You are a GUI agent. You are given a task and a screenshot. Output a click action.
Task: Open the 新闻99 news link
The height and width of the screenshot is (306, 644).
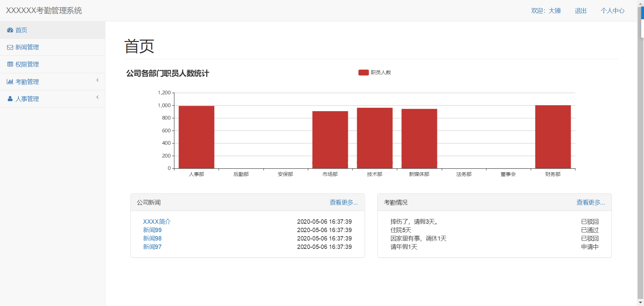(152, 230)
